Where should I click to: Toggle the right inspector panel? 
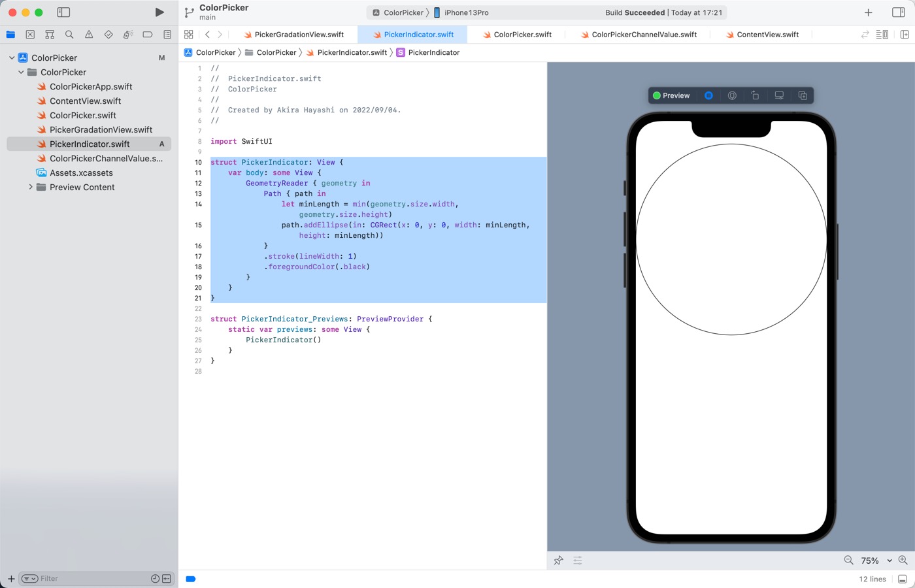[x=899, y=12]
